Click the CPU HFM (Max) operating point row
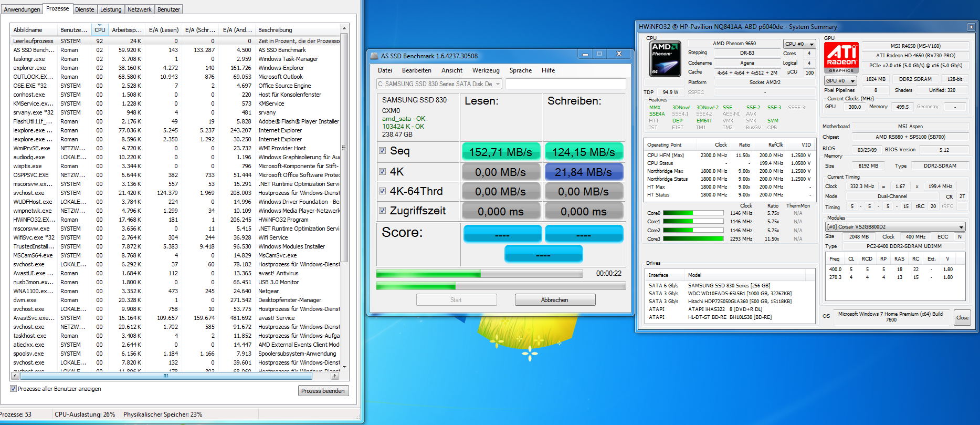Viewport: 980px width, 425px height. click(x=729, y=155)
